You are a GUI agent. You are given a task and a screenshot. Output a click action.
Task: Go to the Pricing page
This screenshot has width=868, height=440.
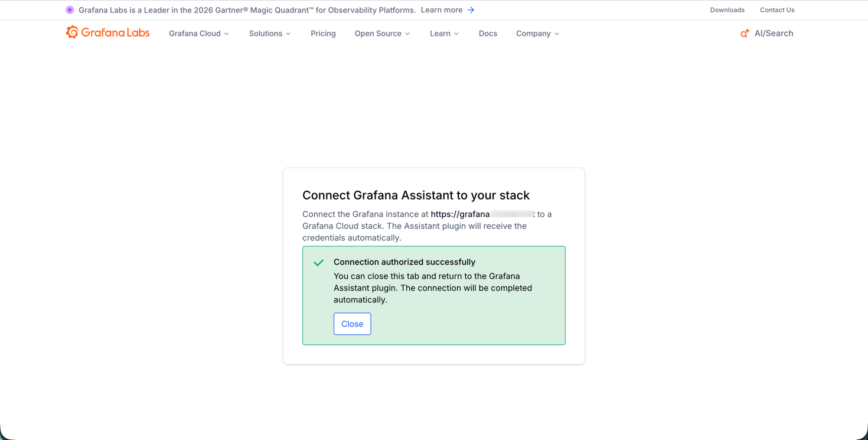(x=323, y=34)
